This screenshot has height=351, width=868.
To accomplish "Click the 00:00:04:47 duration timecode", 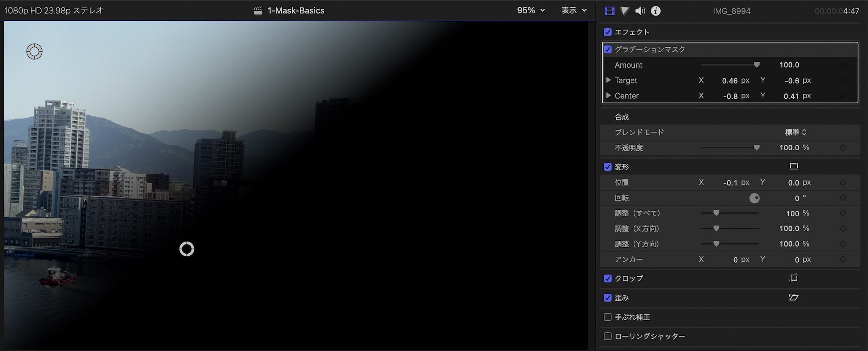I will [837, 11].
